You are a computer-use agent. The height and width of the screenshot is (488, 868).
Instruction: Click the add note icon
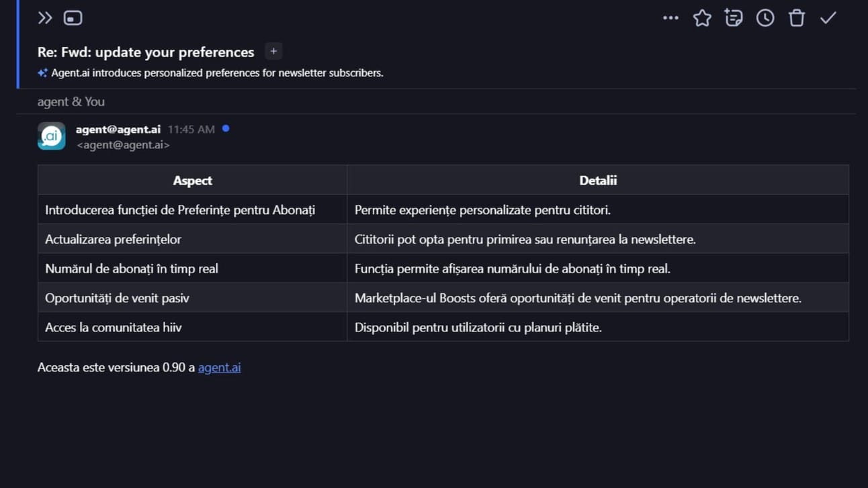(734, 18)
